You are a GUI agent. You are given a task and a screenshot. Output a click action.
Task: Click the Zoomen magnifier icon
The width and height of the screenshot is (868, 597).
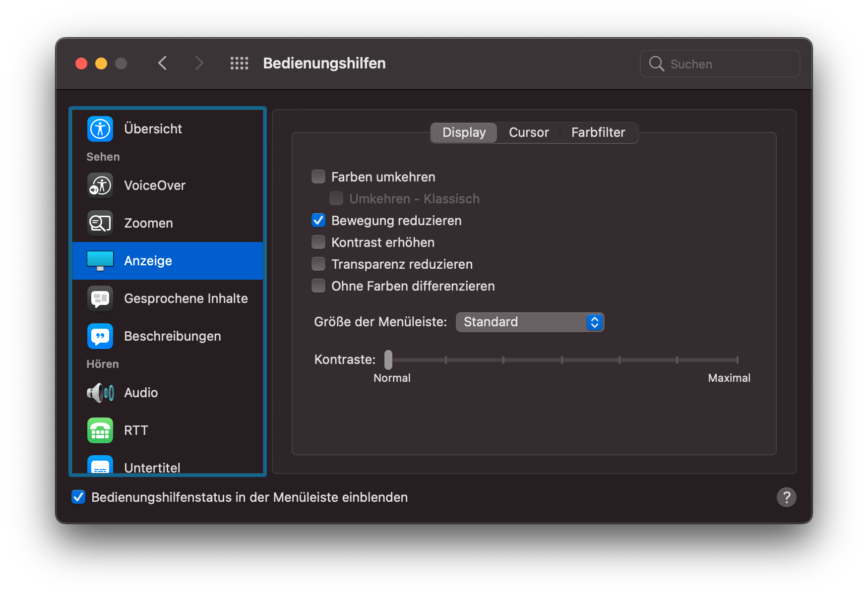pos(100,223)
